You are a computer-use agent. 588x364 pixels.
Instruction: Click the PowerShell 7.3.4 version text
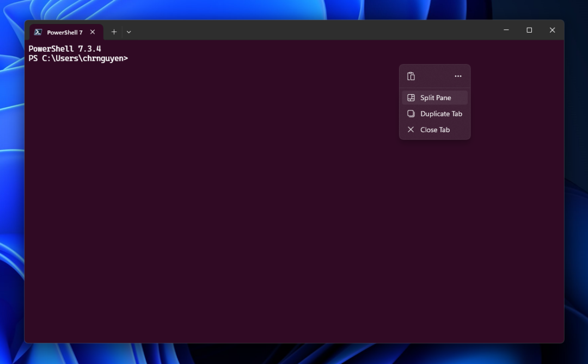click(x=65, y=49)
